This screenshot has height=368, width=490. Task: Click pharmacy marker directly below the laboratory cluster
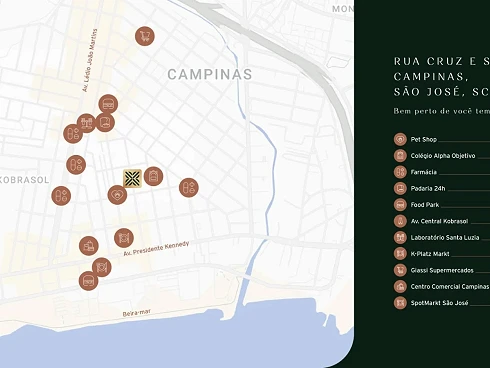tap(76, 165)
